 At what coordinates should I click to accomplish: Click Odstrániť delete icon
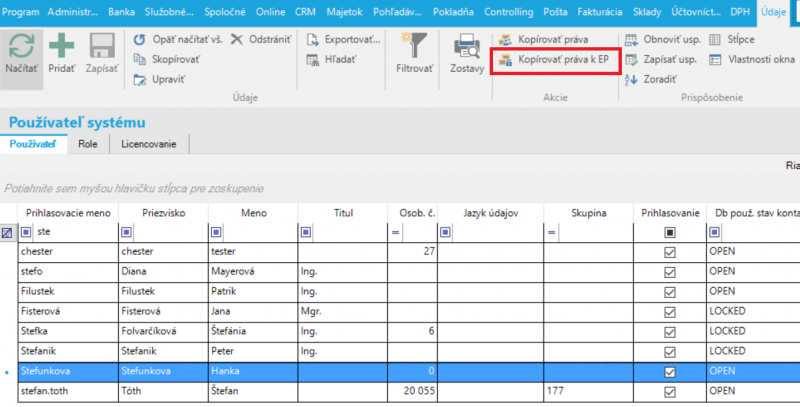click(x=237, y=39)
